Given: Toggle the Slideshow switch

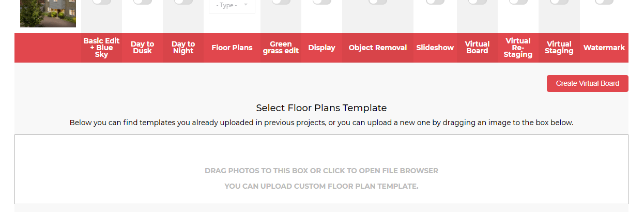Looking at the screenshot, I should pos(435,2).
